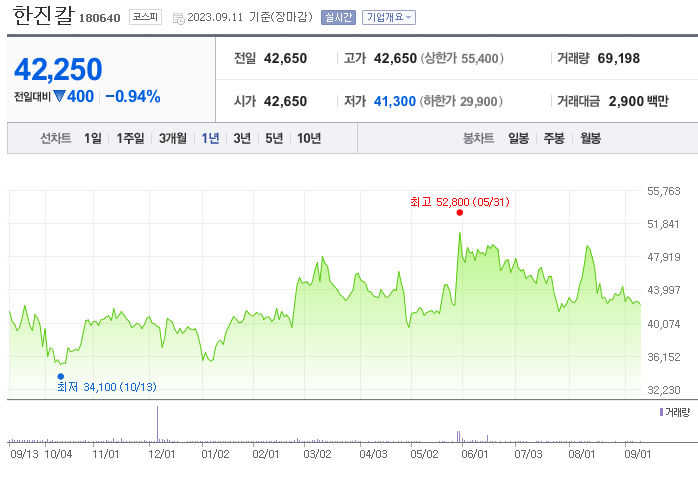The width and height of the screenshot is (698, 477).
Task: Show the 일봉 candlestick chart
Action: pos(519,138)
